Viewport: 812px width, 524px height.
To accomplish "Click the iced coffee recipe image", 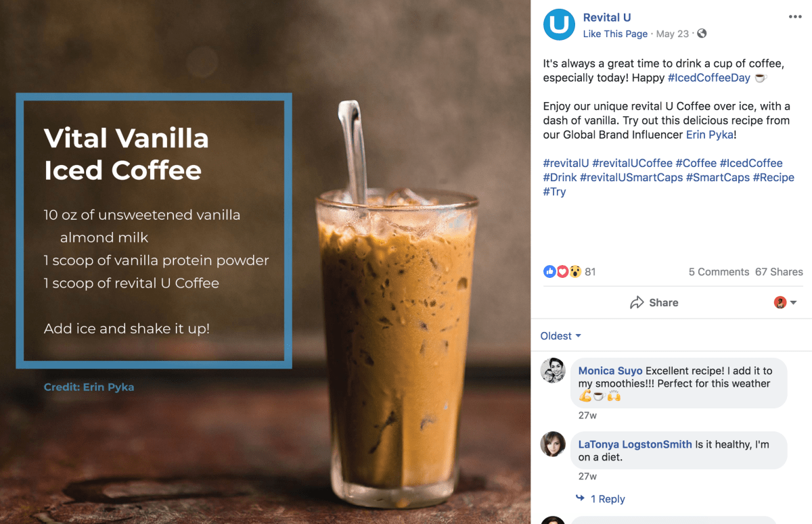I will point(265,262).
